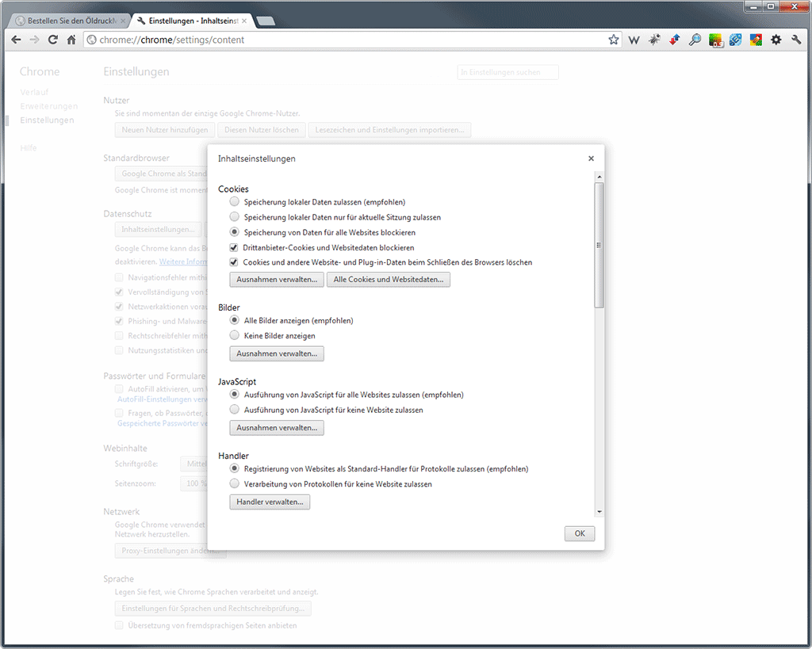This screenshot has width=812, height=649.
Task: Select JavaScript für keine Website zulassen
Action: (235, 410)
